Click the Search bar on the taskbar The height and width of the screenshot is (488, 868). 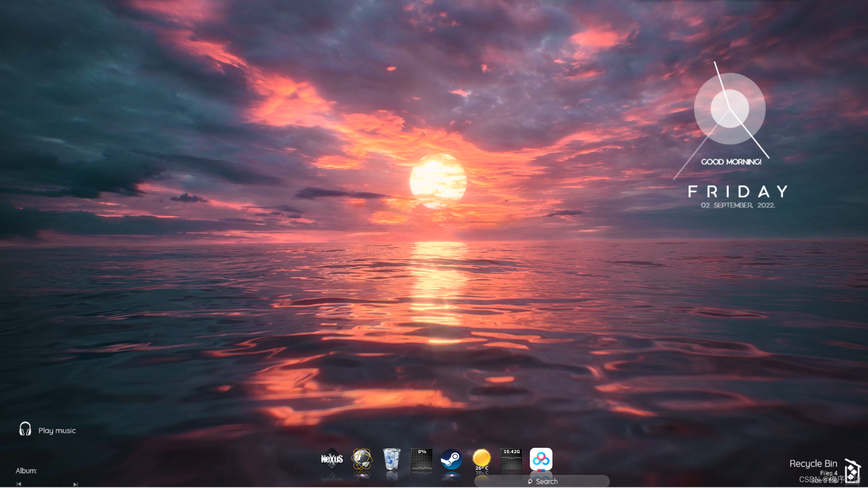click(x=542, y=481)
